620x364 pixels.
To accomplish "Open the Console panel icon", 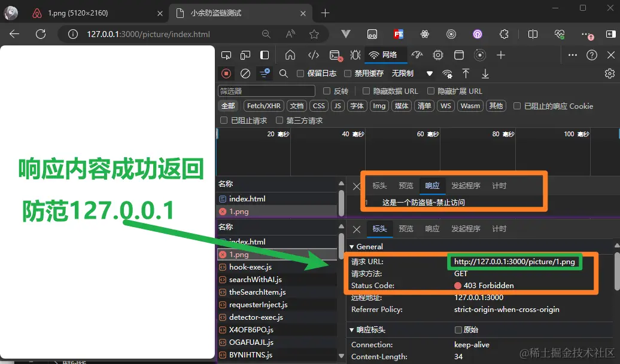I will click(x=336, y=56).
